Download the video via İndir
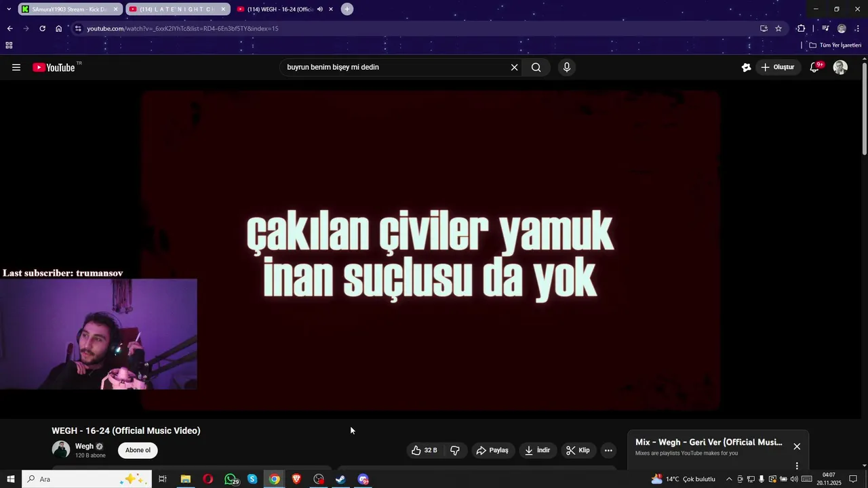 [x=537, y=450]
